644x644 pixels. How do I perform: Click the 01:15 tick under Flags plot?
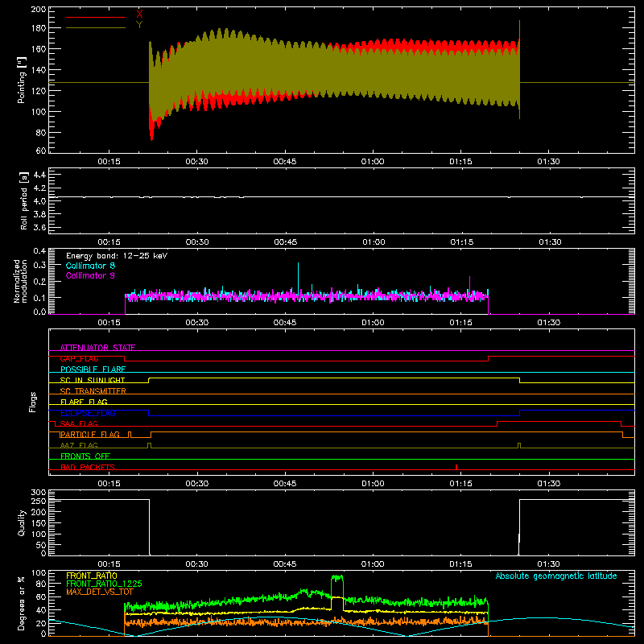(460, 484)
